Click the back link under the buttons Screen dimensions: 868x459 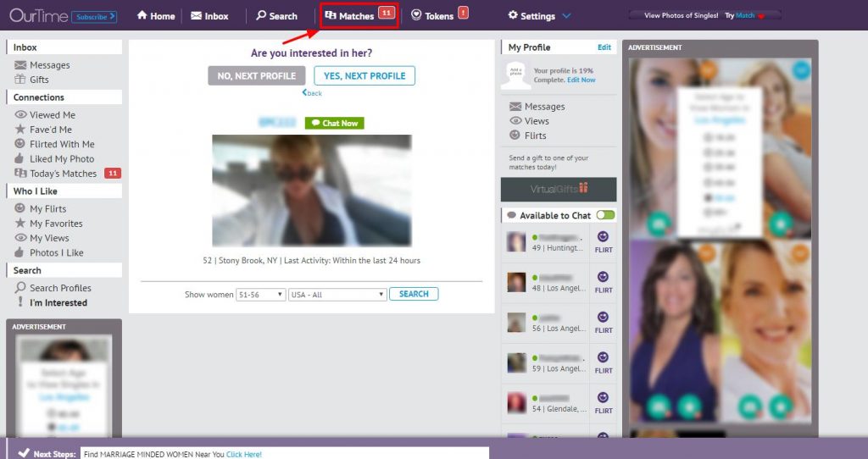pyautogui.click(x=312, y=93)
